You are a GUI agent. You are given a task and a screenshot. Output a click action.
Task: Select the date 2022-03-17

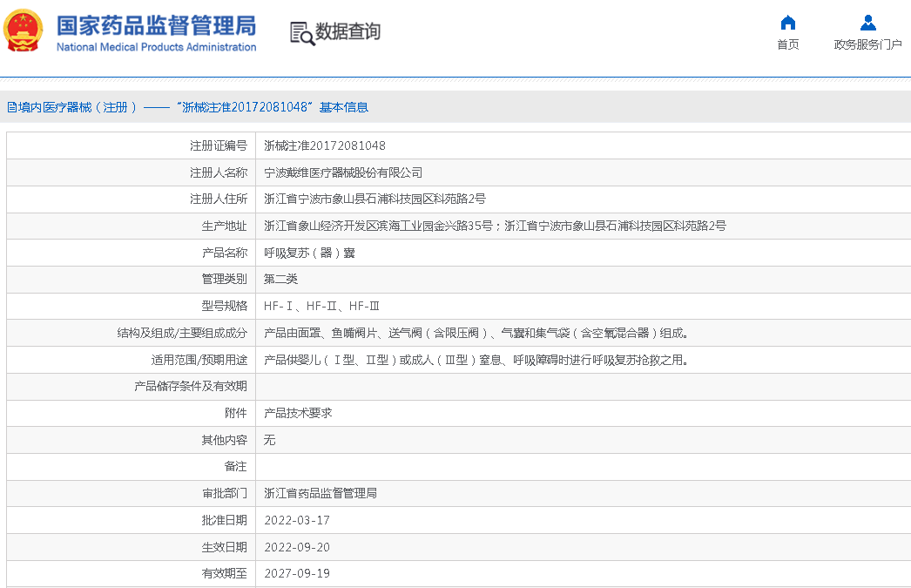tap(297, 520)
